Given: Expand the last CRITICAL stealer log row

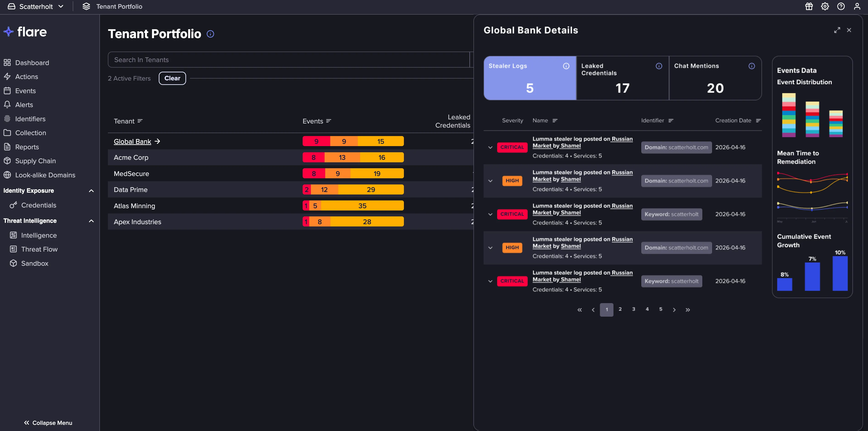Looking at the screenshot, I should point(490,281).
